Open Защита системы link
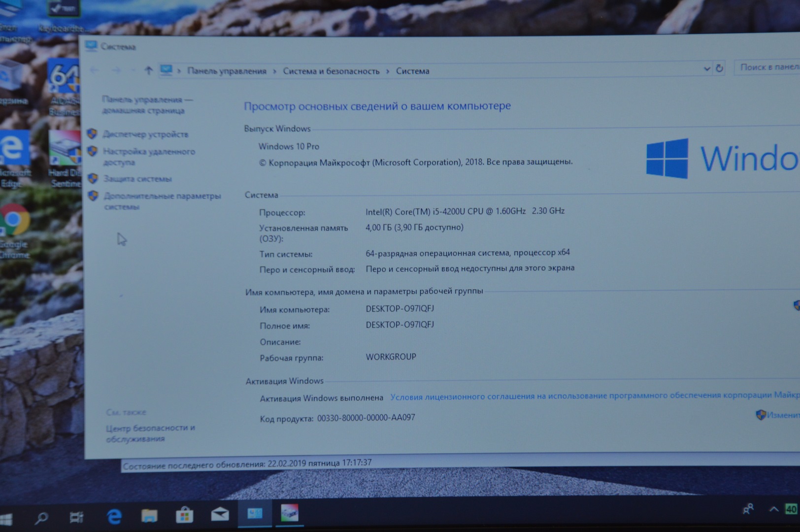Image resolution: width=800 pixels, height=532 pixels. [137, 179]
